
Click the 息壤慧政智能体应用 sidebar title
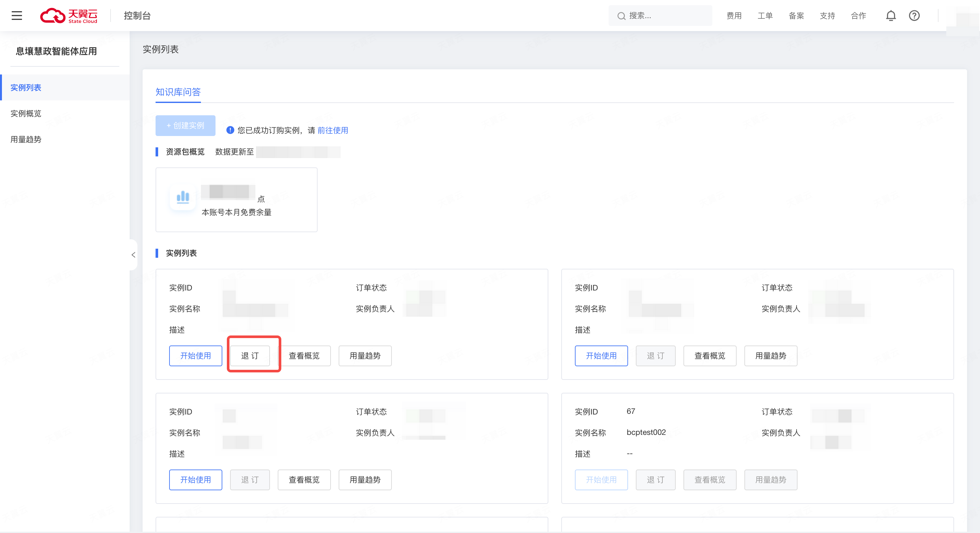pos(56,51)
